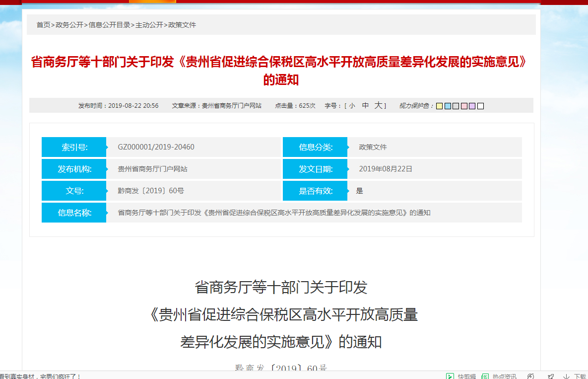Apply the purple eye-protection color swatch
Image resolution: width=588 pixels, height=379 pixels.
[472, 106]
